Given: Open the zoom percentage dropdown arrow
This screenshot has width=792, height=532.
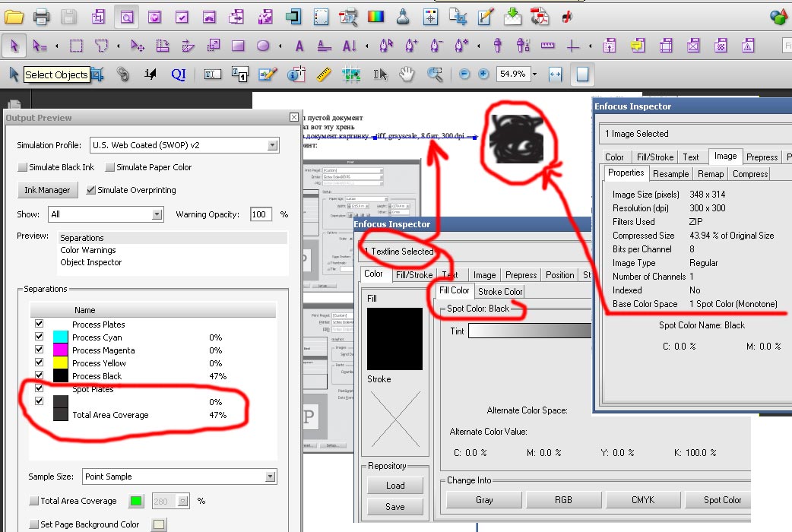Looking at the screenshot, I should pyautogui.click(x=535, y=74).
